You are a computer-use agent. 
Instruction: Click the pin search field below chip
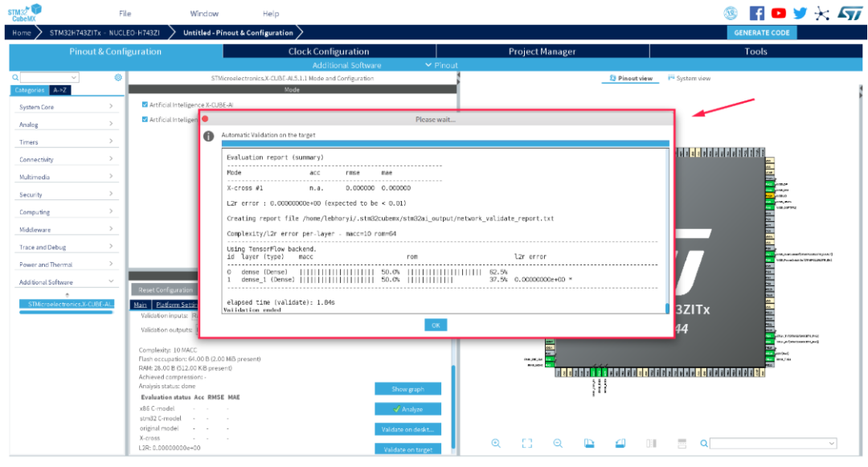pyautogui.click(x=773, y=443)
